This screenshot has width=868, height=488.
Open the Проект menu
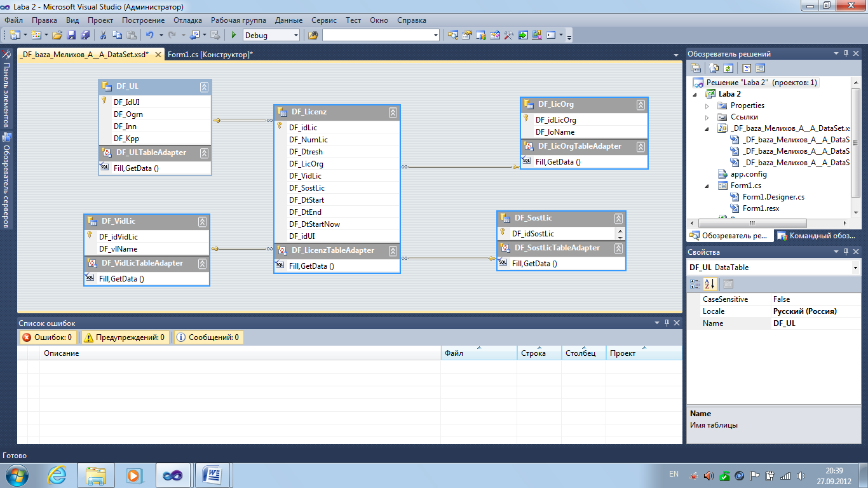coord(100,20)
